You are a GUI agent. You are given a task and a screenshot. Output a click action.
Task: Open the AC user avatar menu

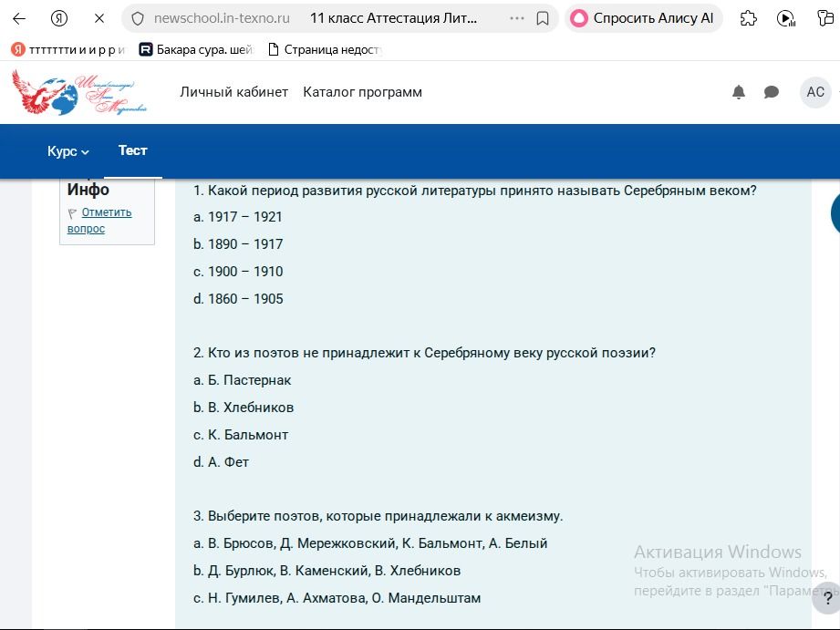[815, 92]
